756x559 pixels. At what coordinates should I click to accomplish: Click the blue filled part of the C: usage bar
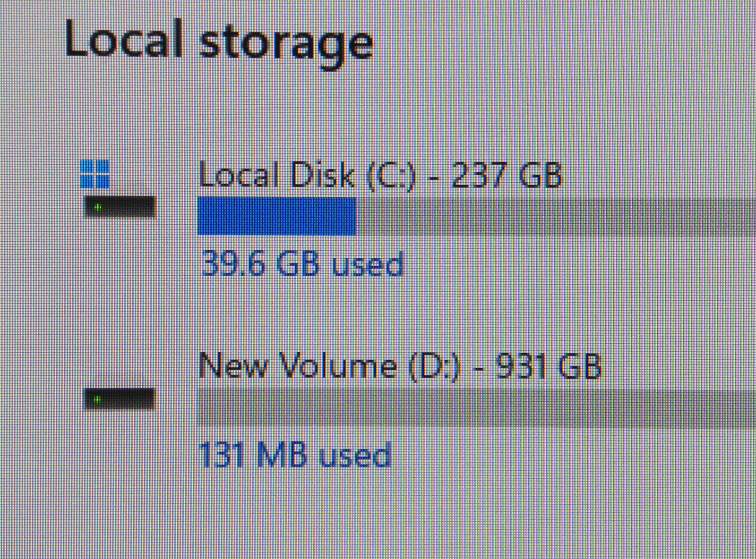coord(276,215)
